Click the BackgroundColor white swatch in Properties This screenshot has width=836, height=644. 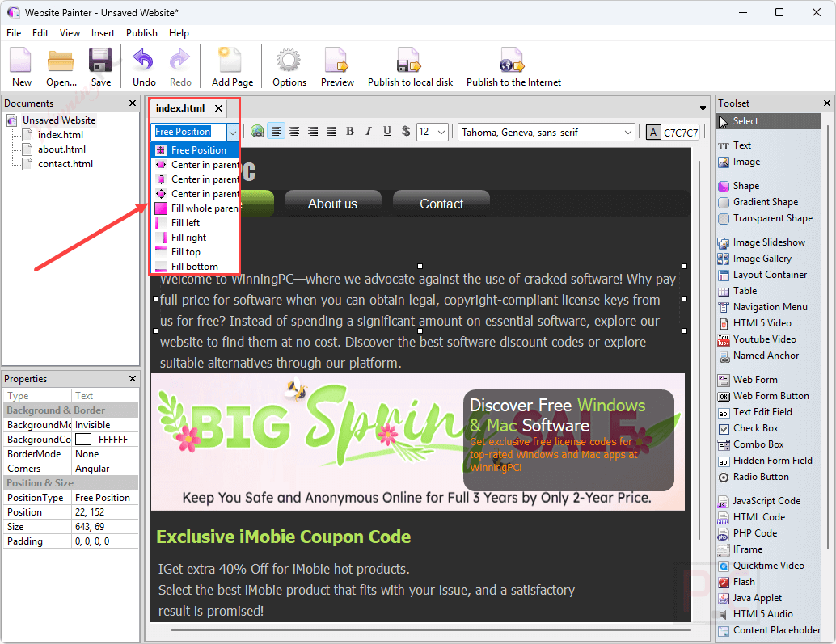(83, 440)
